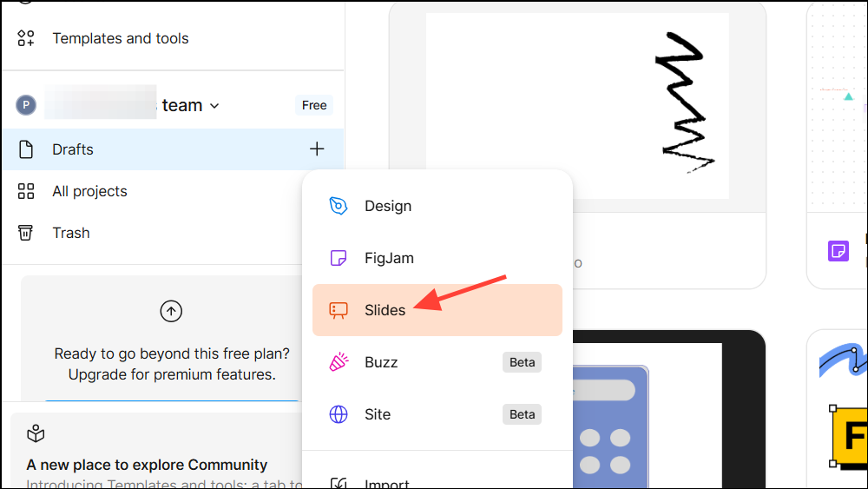Choose Import from the new file menu

(x=386, y=483)
